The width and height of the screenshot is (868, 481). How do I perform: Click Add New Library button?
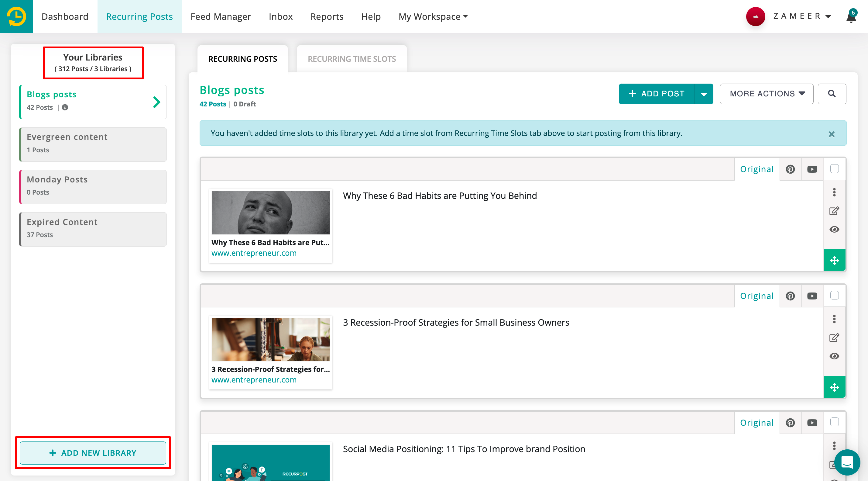click(x=93, y=453)
